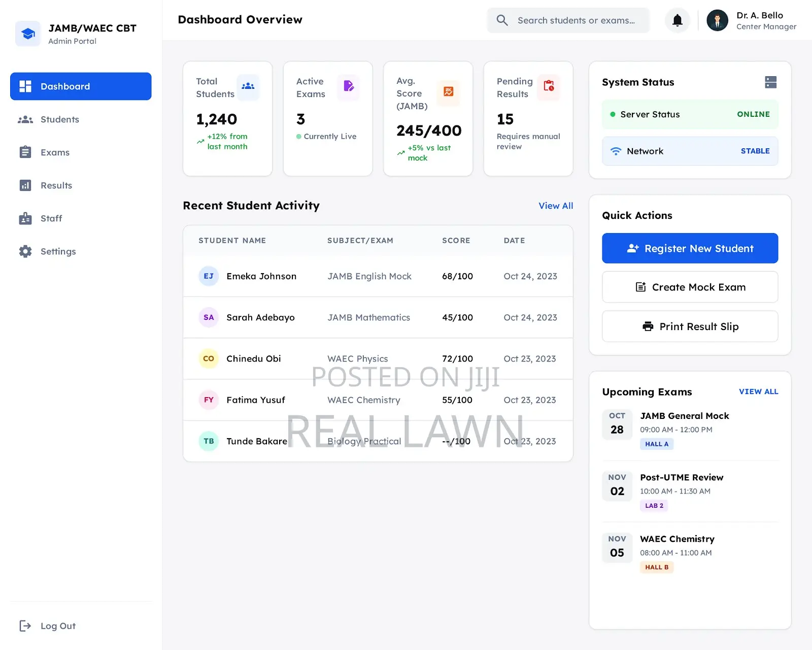
Task: Click the Requires manual review text
Action: [x=528, y=141]
